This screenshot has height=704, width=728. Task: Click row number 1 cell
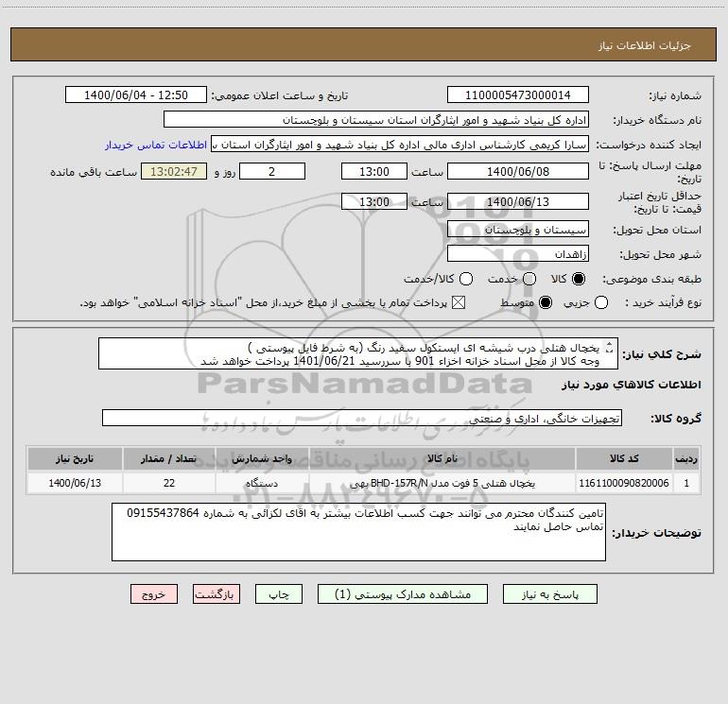pos(686,483)
